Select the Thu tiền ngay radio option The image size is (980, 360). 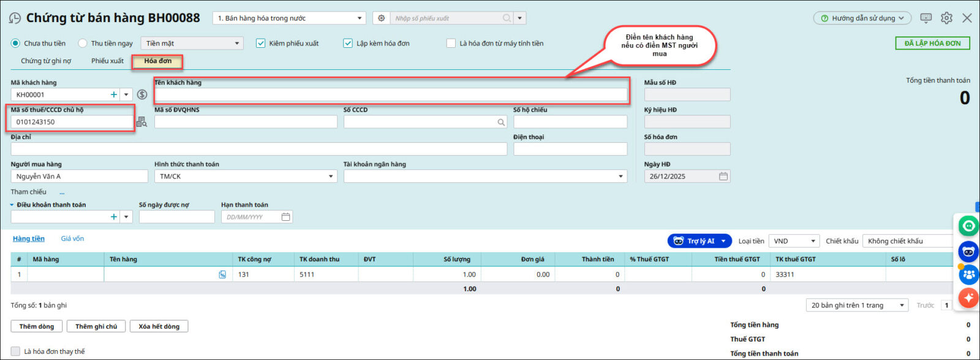pyautogui.click(x=83, y=44)
